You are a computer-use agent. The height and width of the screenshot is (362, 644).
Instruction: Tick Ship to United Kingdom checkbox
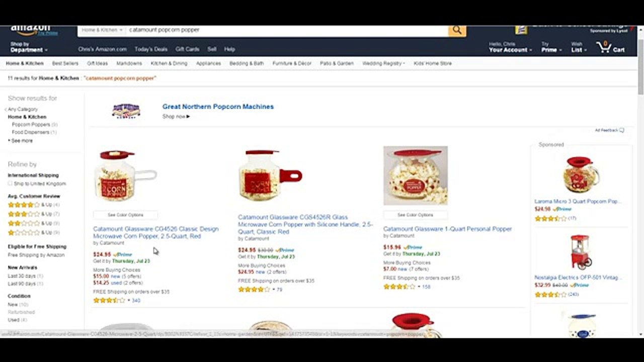coord(10,184)
